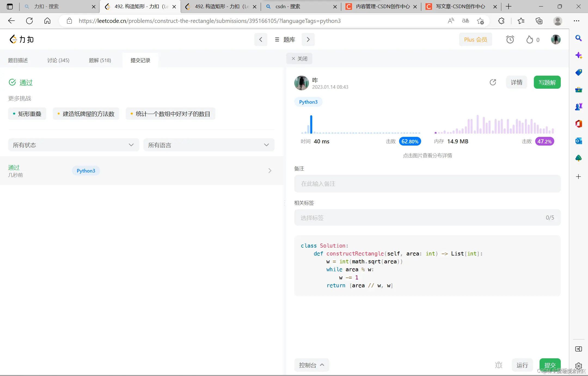Click the debug bug icon
The width and height of the screenshot is (588, 376).
[498, 365]
